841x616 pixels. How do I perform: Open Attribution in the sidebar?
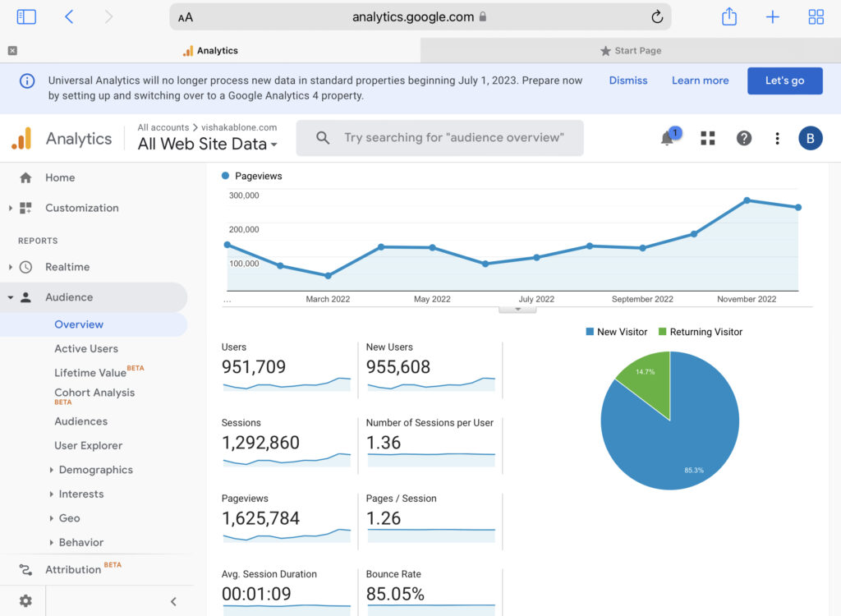click(73, 569)
